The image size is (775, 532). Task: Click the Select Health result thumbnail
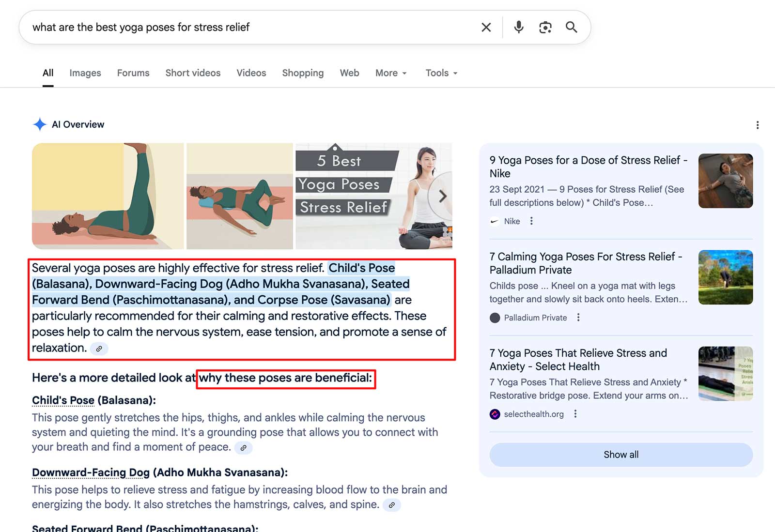(x=725, y=373)
